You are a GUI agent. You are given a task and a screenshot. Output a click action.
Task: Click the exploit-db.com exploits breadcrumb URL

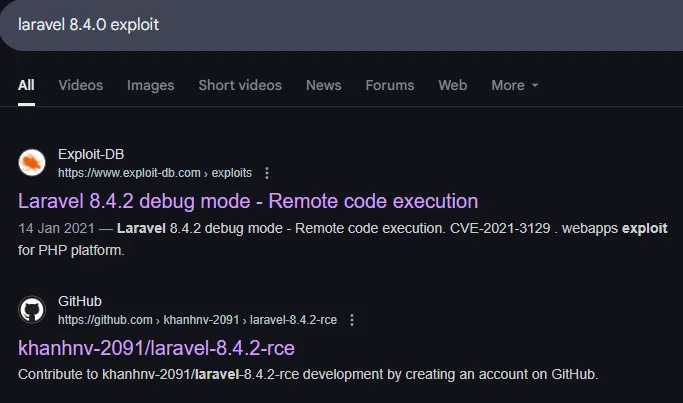(155, 173)
